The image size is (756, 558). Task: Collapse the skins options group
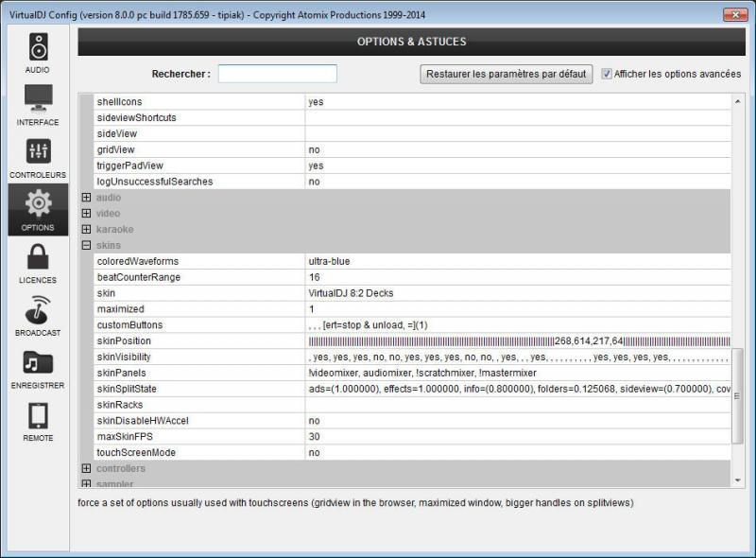tap(86, 245)
